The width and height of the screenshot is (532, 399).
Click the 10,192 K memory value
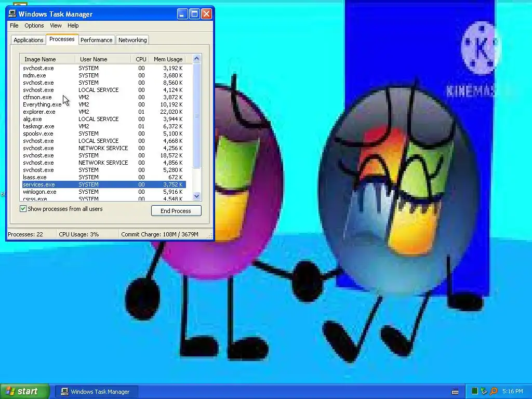[x=171, y=104]
